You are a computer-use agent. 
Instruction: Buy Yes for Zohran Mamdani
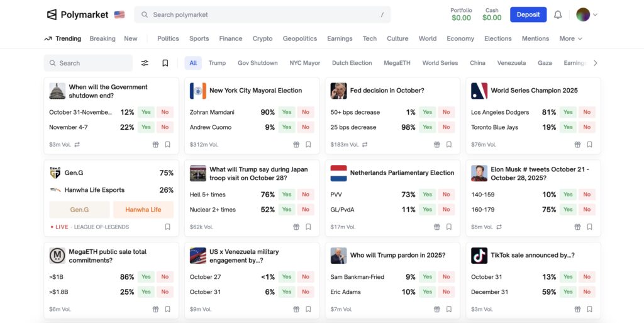pyautogui.click(x=287, y=112)
